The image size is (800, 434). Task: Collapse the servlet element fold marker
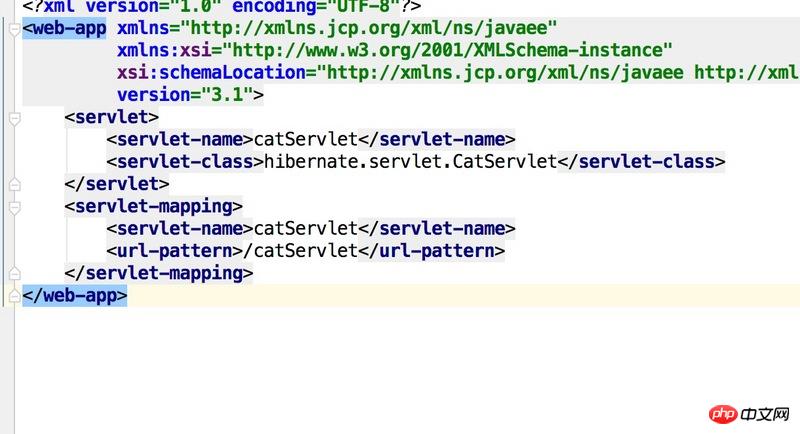pyautogui.click(x=14, y=118)
